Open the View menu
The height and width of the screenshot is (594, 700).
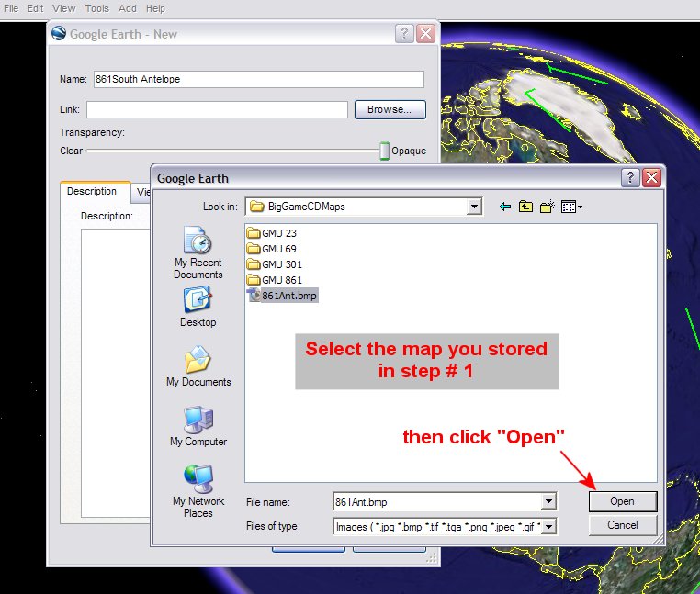(x=63, y=8)
